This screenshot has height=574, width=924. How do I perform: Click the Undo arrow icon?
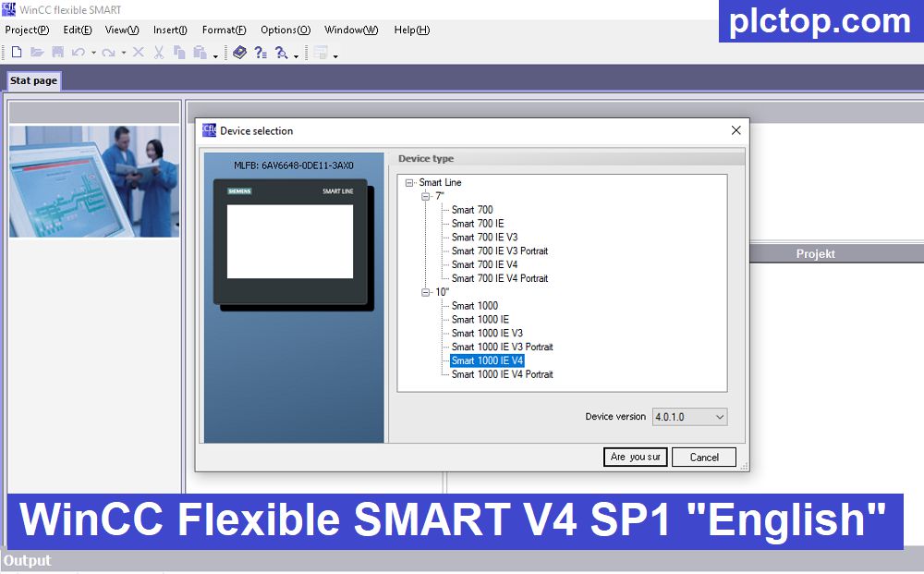(78, 53)
